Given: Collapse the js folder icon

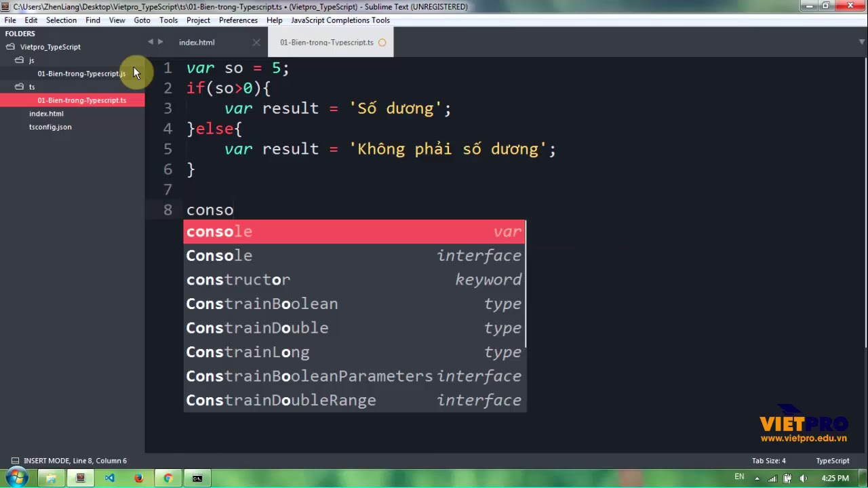Looking at the screenshot, I should pyautogui.click(x=19, y=60).
